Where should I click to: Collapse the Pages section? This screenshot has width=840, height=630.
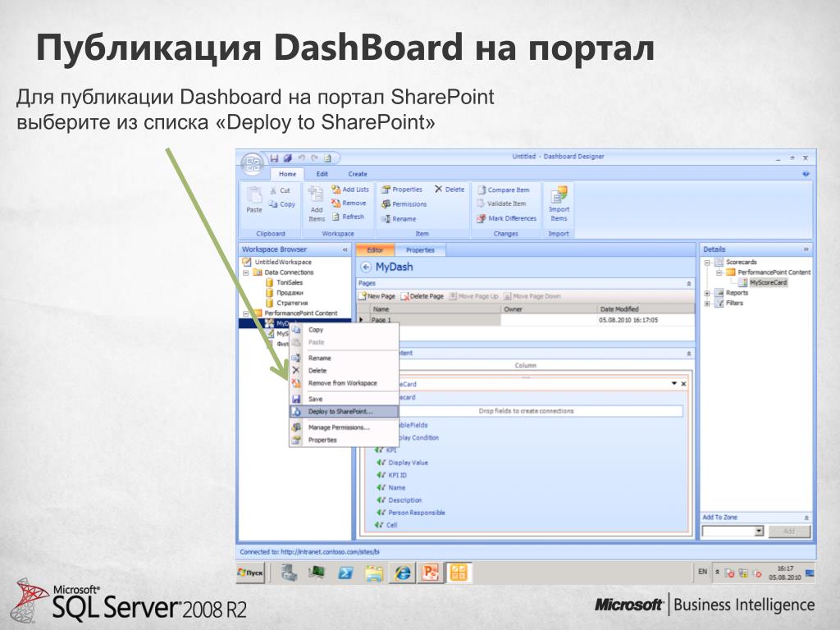click(689, 283)
